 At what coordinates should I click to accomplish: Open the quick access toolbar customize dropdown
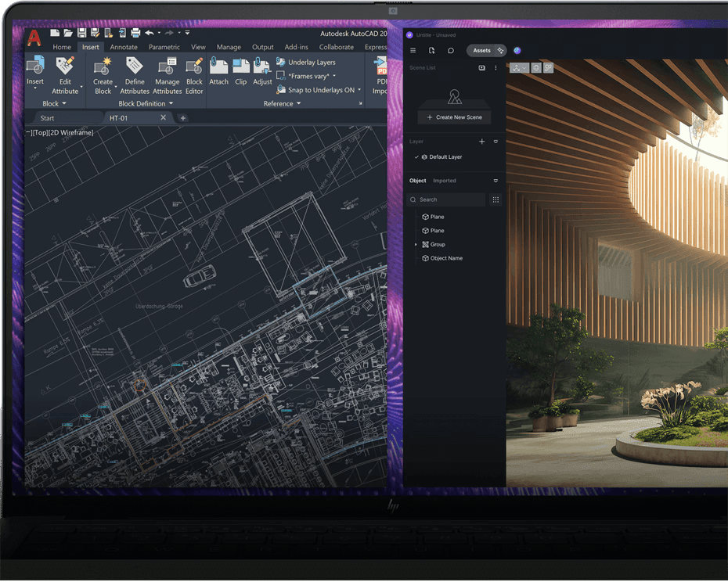188,33
